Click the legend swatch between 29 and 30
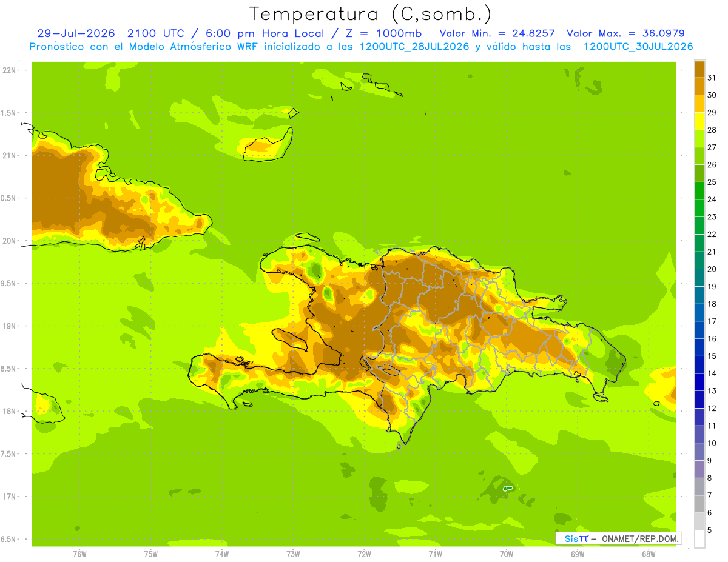This screenshot has height=562, width=728. [699, 104]
